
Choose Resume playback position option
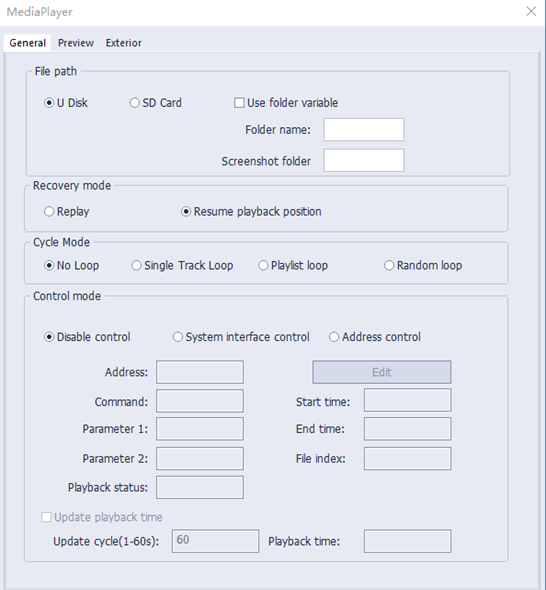[251, 211]
